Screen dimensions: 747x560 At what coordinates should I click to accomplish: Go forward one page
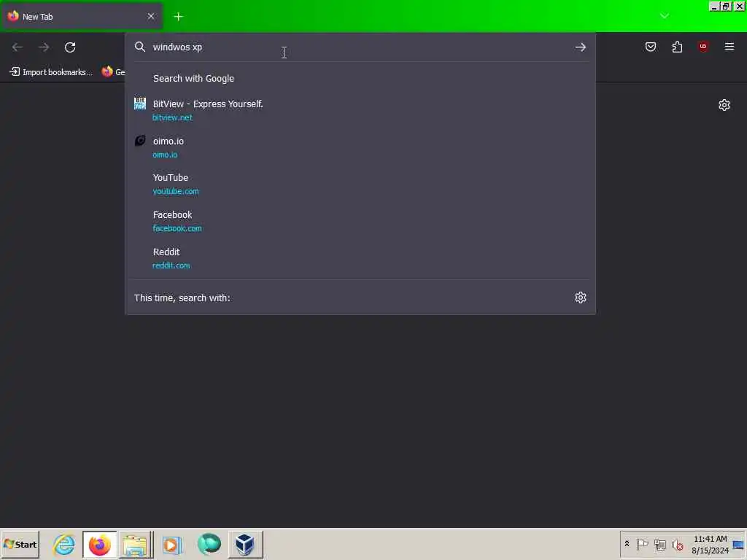(x=44, y=47)
